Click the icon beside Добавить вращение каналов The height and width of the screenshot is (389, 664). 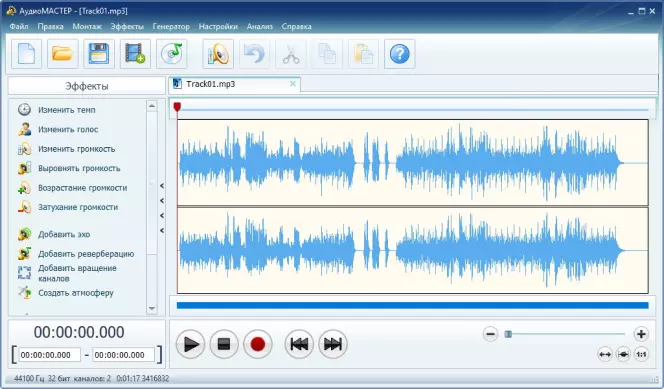[x=25, y=273]
